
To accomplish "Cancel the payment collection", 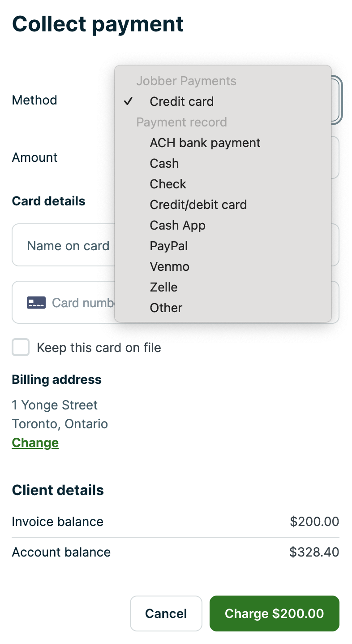I will [x=166, y=613].
